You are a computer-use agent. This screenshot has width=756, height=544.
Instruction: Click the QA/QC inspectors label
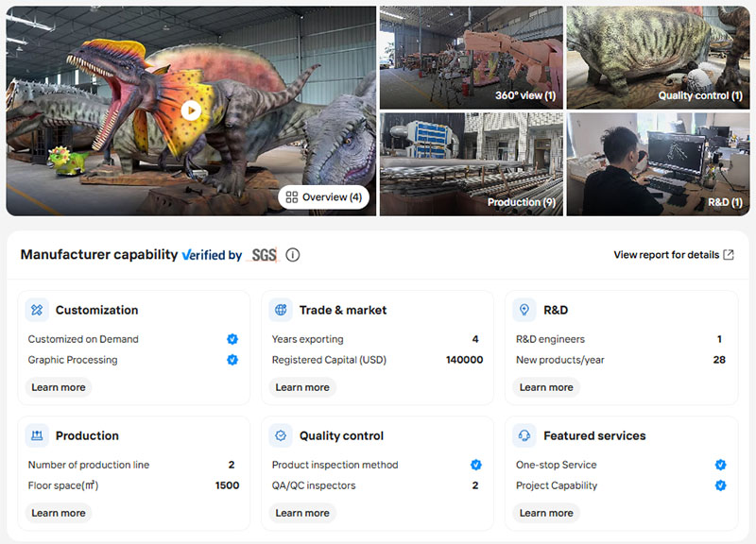[314, 485]
